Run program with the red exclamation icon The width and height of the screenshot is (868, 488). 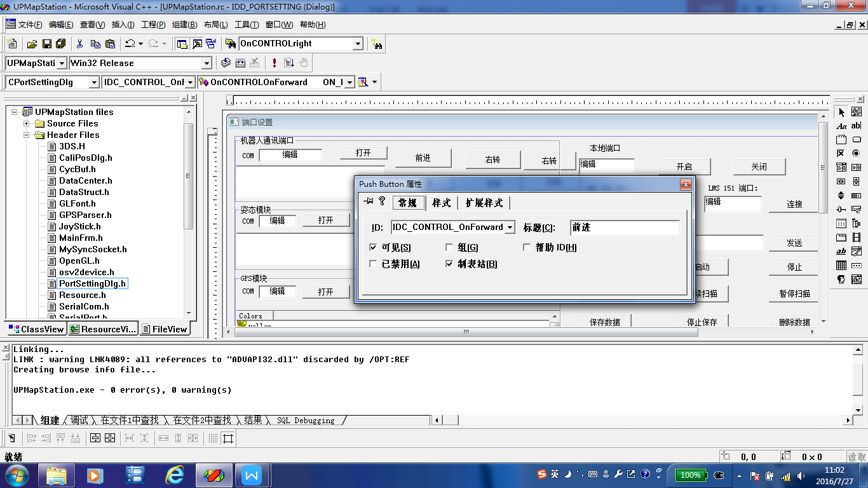[x=275, y=62]
